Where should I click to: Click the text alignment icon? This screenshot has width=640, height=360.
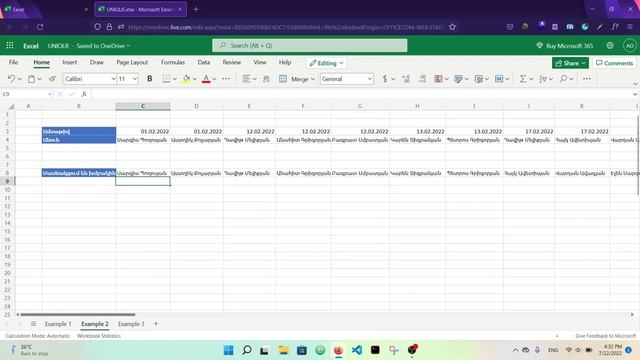pos(246,79)
